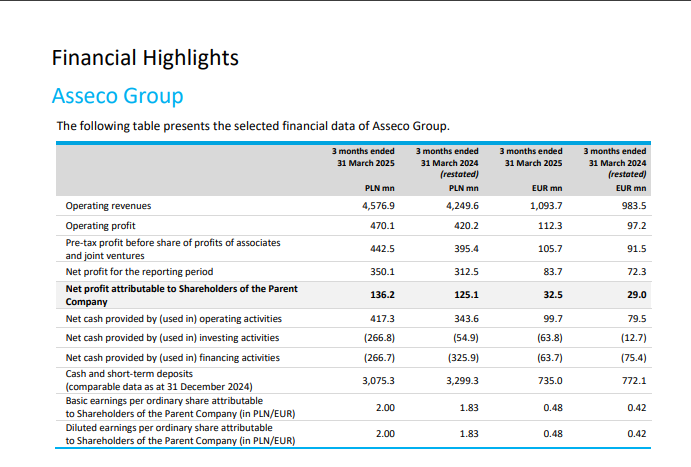Screen dimensions: 691x467
Task: Select bold value 125.1
Action: (x=466, y=295)
